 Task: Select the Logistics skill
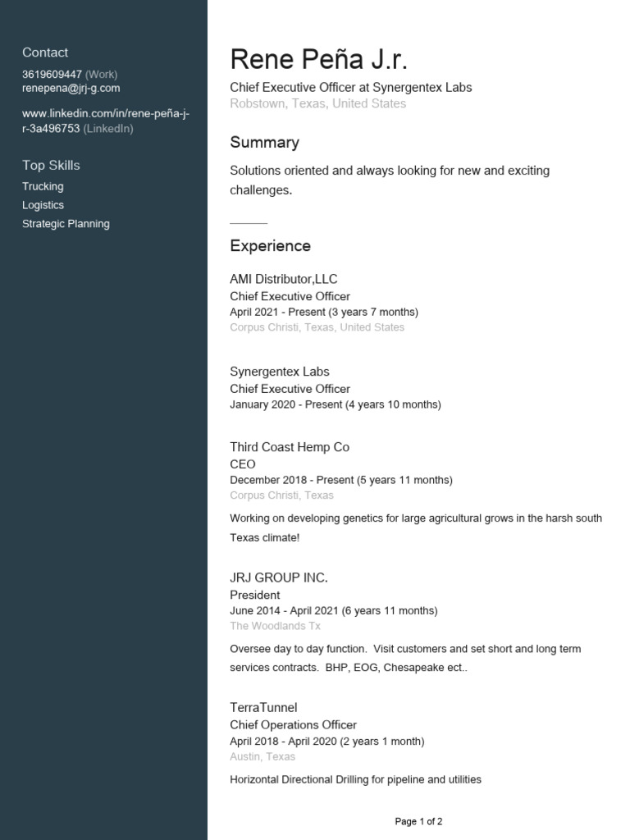click(x=43, y=205)
